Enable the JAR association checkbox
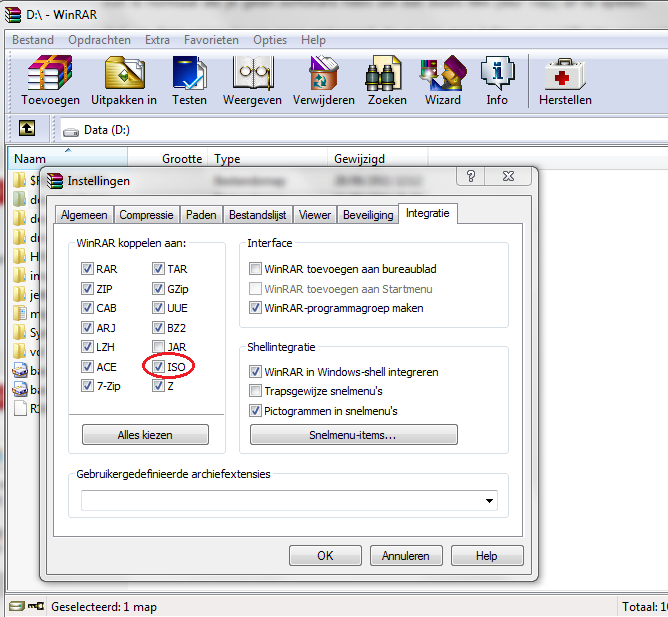This screenshot has width=668, height=617. [x=158, y=346]
